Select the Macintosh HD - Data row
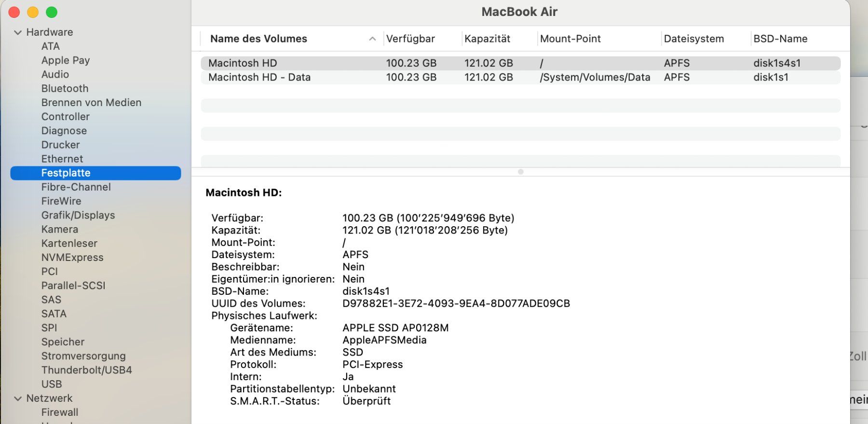Image resolution: width=868 pixels, height=424 pixels. 520,77
